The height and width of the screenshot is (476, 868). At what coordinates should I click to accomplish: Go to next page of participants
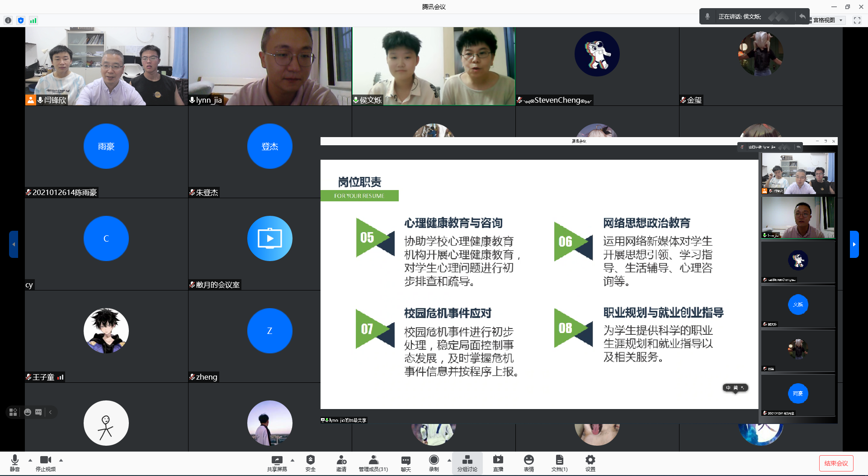click(854, 244)
